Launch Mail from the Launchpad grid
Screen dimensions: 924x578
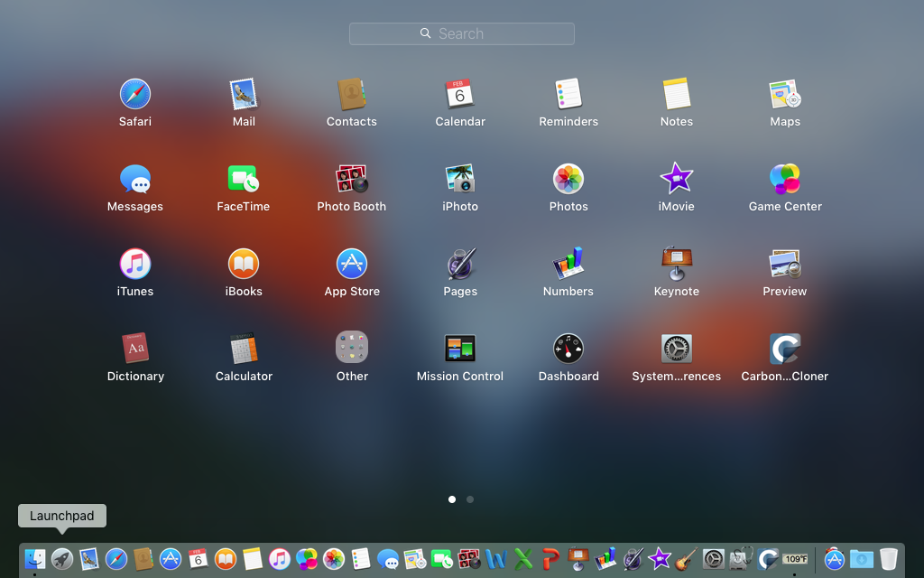(244, 94)
